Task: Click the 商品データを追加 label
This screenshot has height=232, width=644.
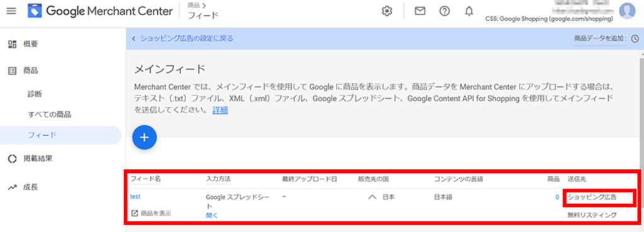Action: pos(600,38)
